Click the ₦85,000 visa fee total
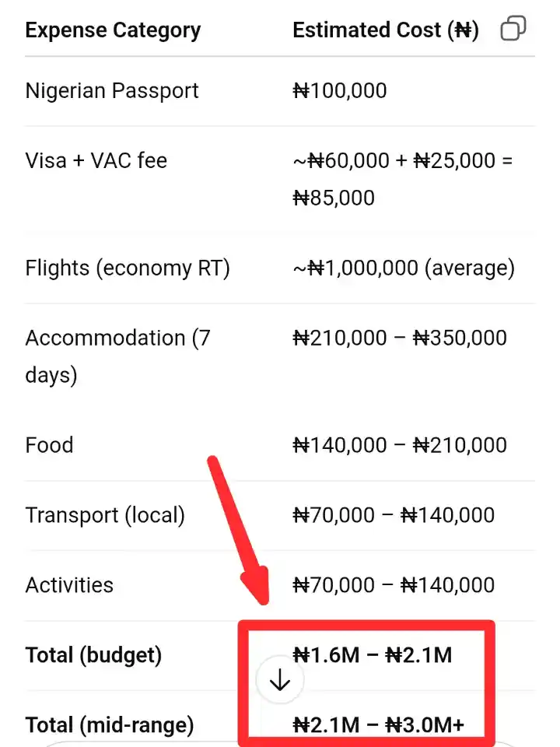Screen dimensions: 560x747 point(334,198)
